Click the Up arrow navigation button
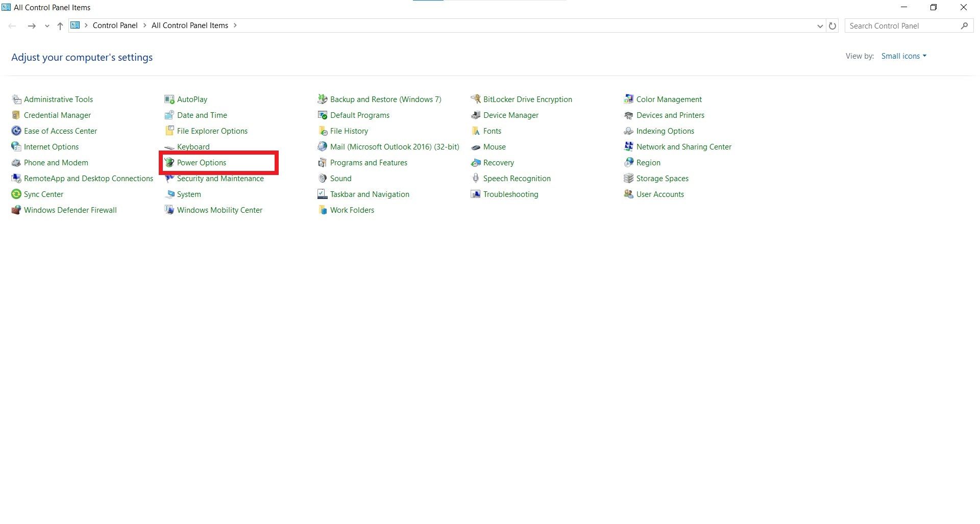 60,26
